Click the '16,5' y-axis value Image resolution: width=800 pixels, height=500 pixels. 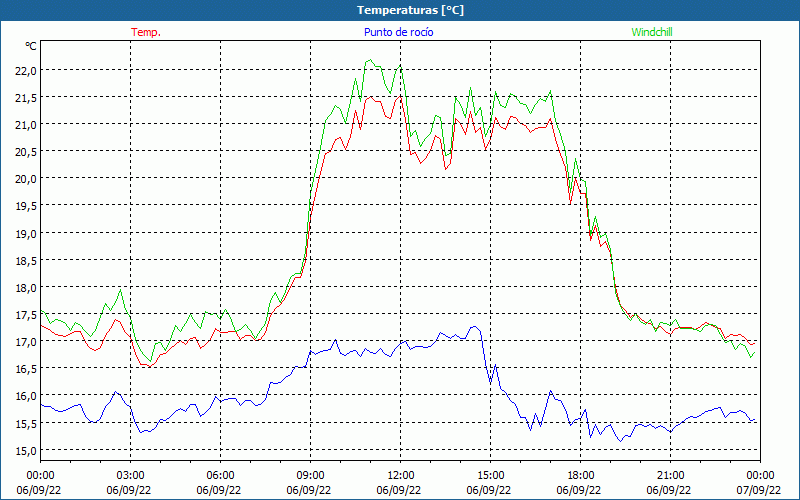[26, 368]
